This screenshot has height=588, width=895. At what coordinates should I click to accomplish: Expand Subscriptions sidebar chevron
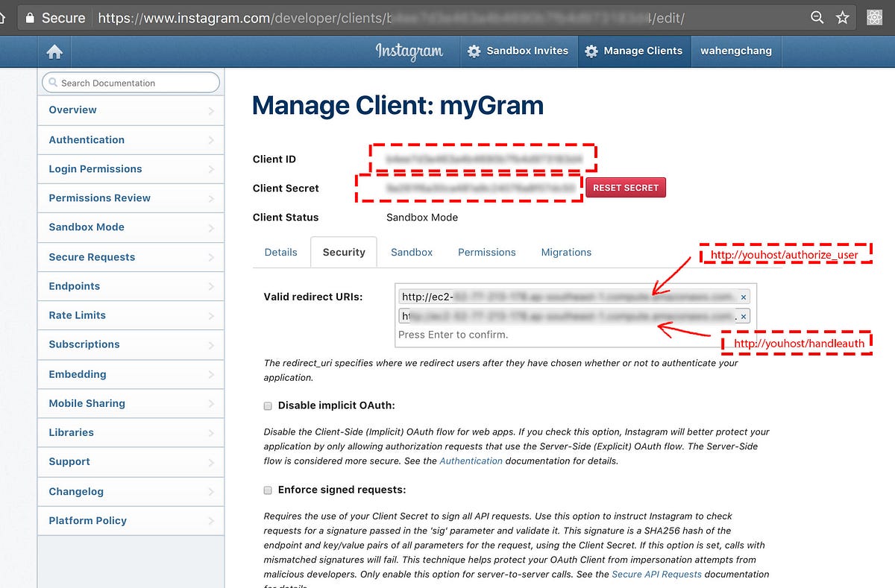(x=212, y=344)
